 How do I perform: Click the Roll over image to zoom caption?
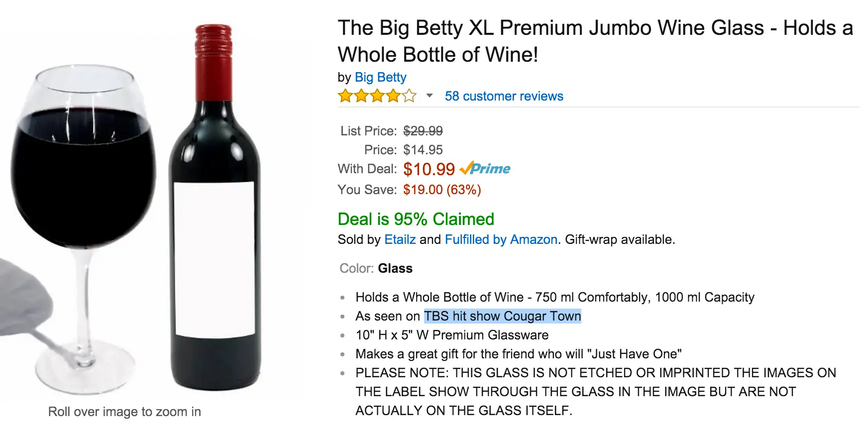[124, 412]
